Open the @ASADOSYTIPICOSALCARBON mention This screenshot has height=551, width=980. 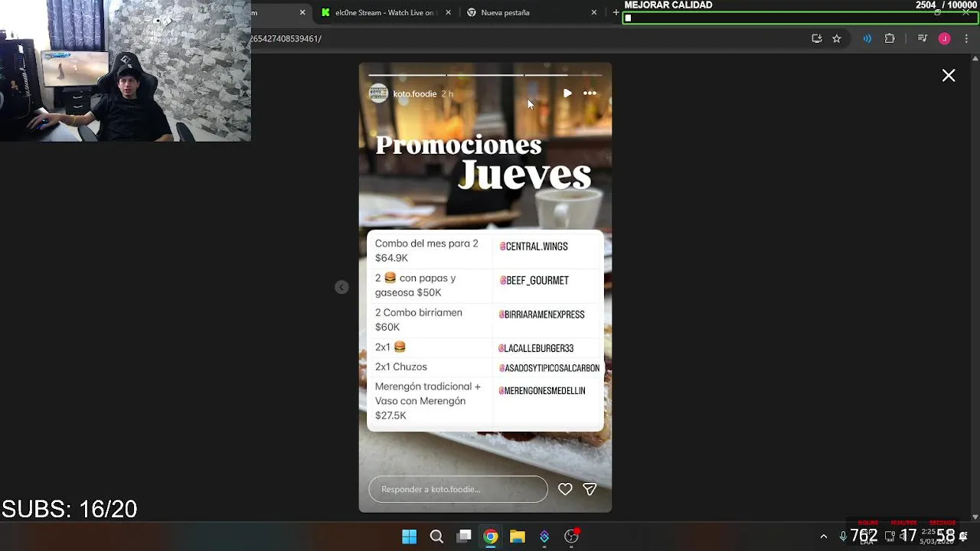click(549, 368)
